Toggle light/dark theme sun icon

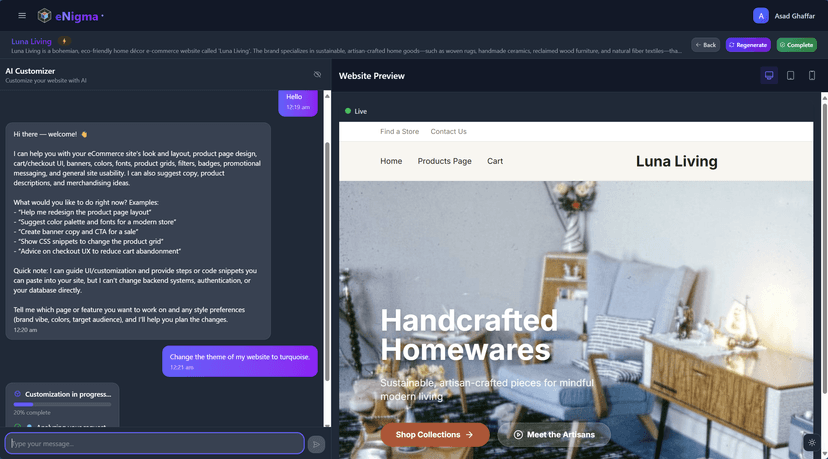click(811, 442)
